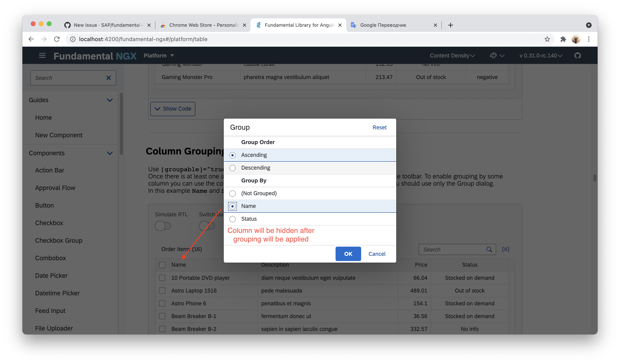Expand the Platform dropdown

coord(159,55)
